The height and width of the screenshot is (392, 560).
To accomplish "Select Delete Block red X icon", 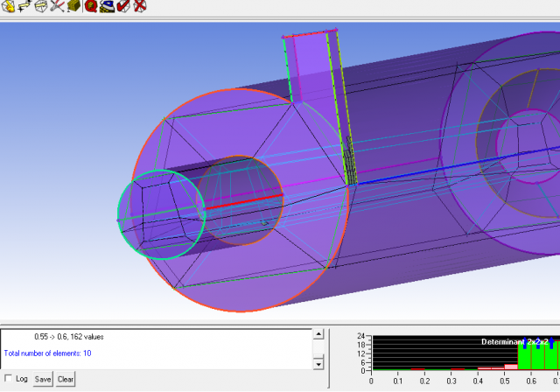I will pyautogui.click(x=139, y=6).
